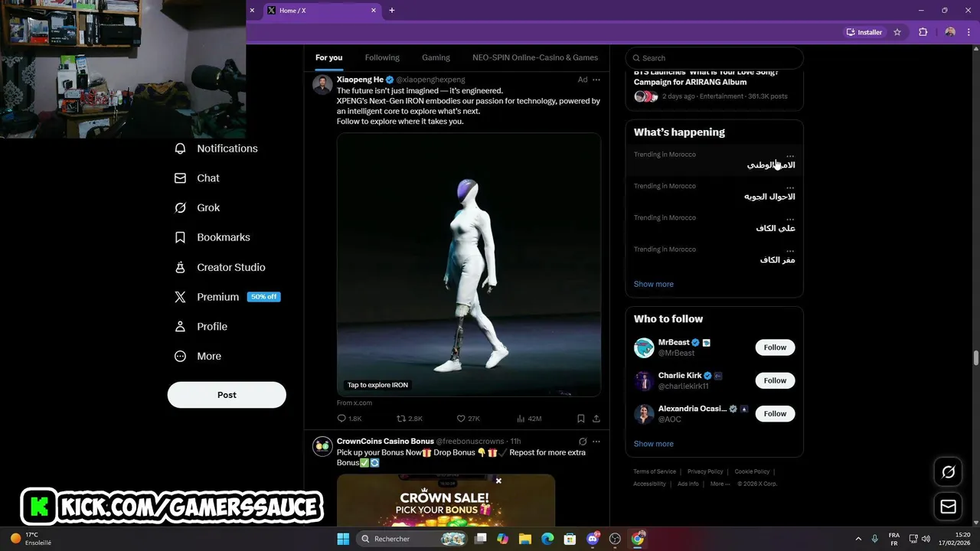Repost the Xiaopeng He post

tap(401, 419)
